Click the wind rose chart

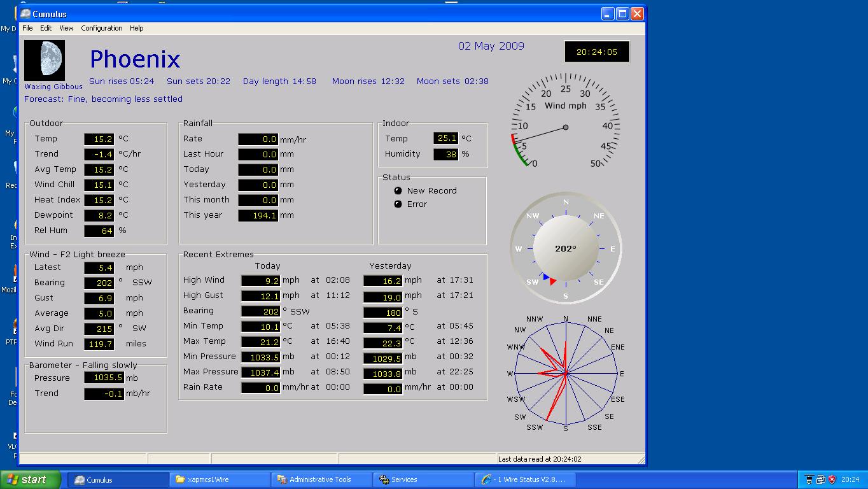(565, 374)
